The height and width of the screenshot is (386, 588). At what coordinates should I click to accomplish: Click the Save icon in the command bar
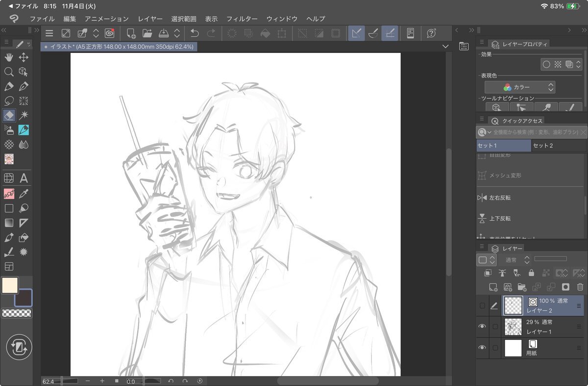coord(163,33)
